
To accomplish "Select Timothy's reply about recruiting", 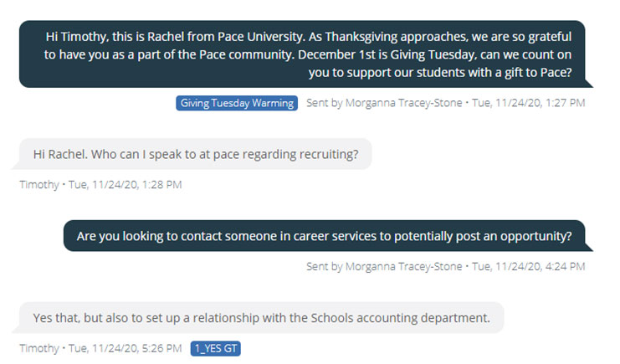I will point(192,154).
